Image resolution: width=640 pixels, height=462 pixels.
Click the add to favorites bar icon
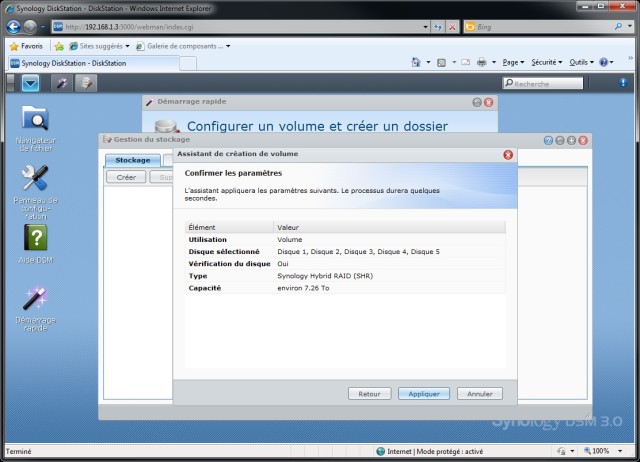[x=59, y=46]
